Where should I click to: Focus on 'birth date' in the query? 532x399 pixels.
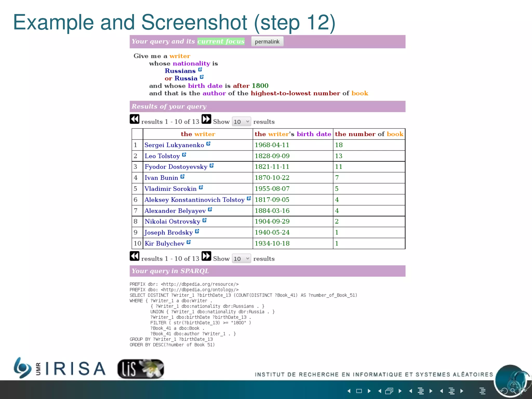point(205,86)
